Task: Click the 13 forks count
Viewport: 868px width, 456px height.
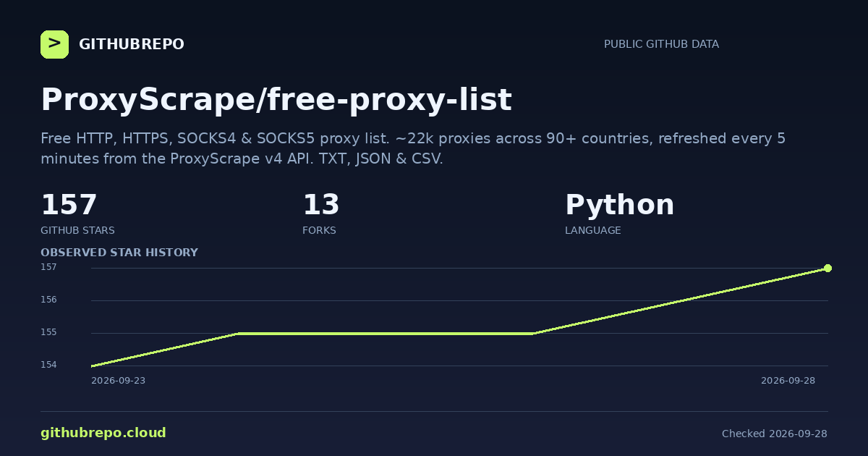Action: pyautogui.click(x=321, y=205)
